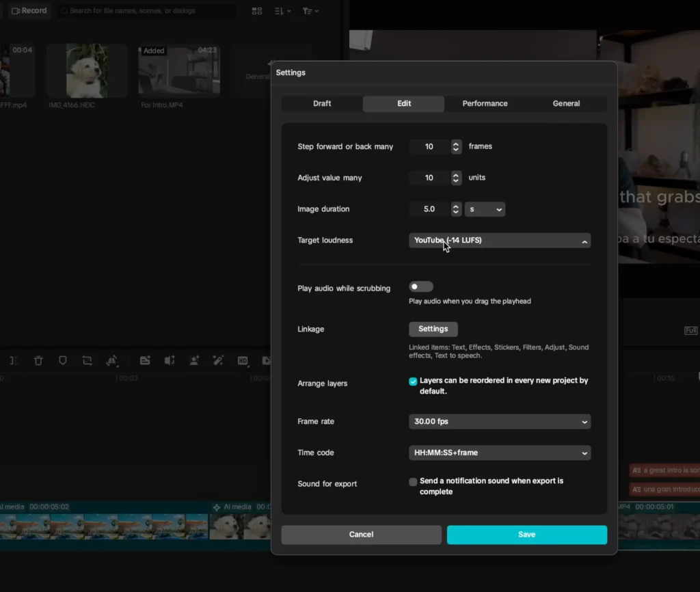Click the image duration stepper arrows

456,209
